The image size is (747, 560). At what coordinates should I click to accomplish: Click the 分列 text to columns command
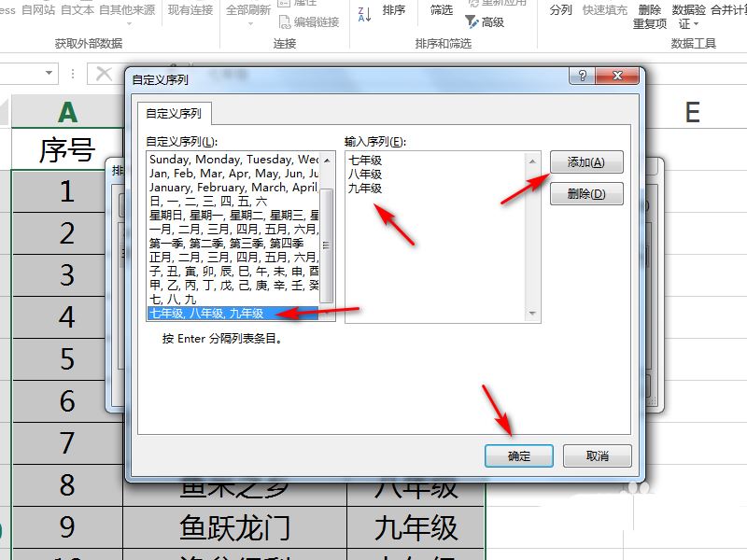pyautogui.click(x=561, y=10)
